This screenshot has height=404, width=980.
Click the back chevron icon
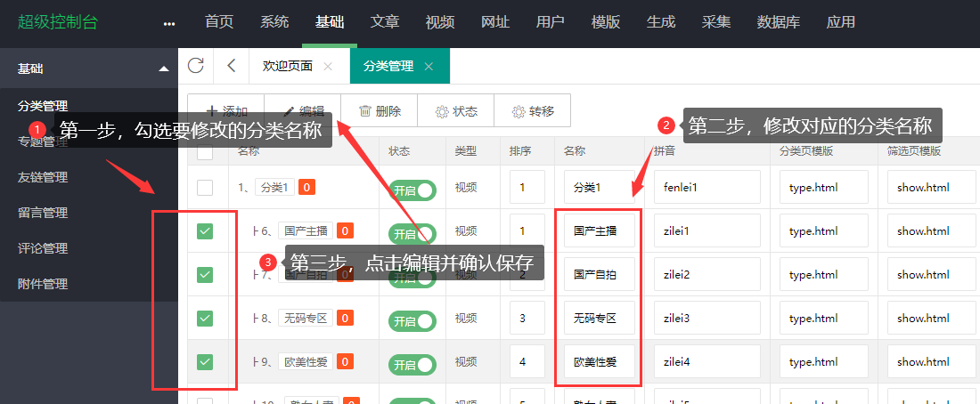pos(232,66)
